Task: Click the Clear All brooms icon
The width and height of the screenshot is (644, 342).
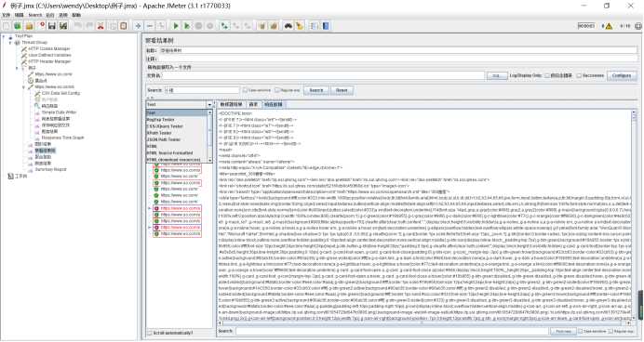Action: click(274, 26)
